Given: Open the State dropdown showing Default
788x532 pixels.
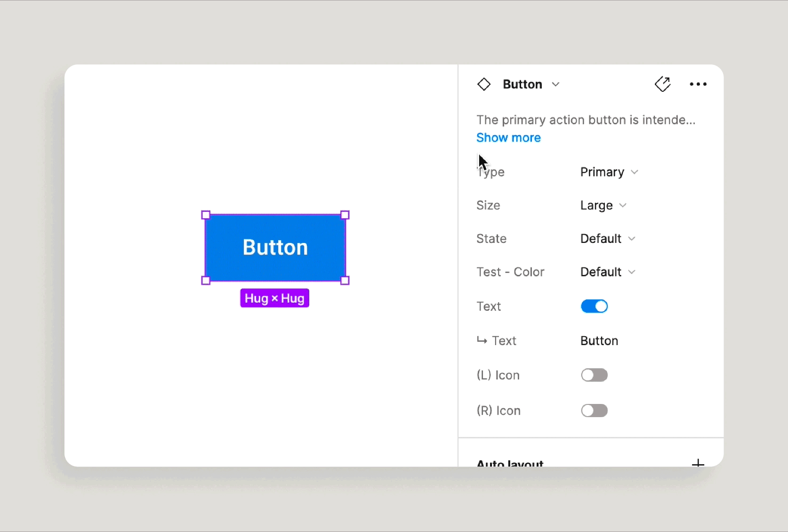Looking at the screenshot, I should [608, 239].
